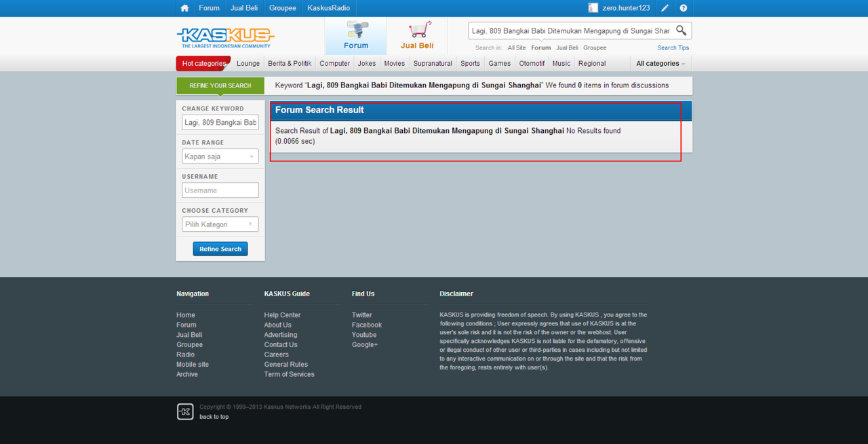Open the Lounge category

pyautogui.click(x=248, y=64)
